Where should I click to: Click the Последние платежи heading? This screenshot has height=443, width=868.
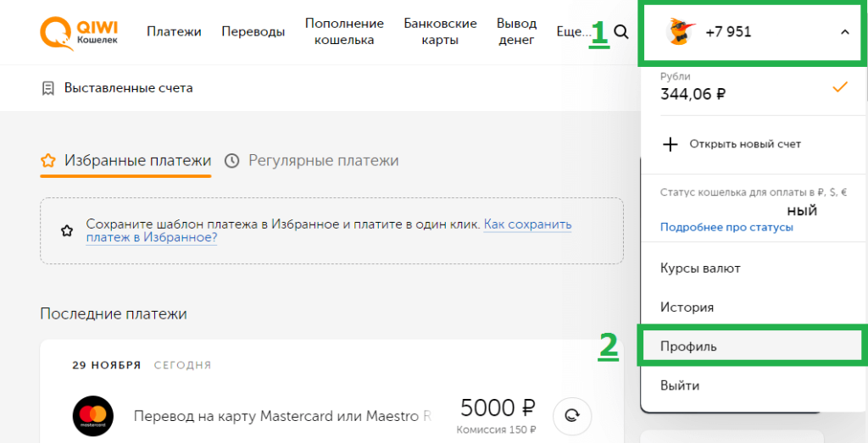click(114, 314)
